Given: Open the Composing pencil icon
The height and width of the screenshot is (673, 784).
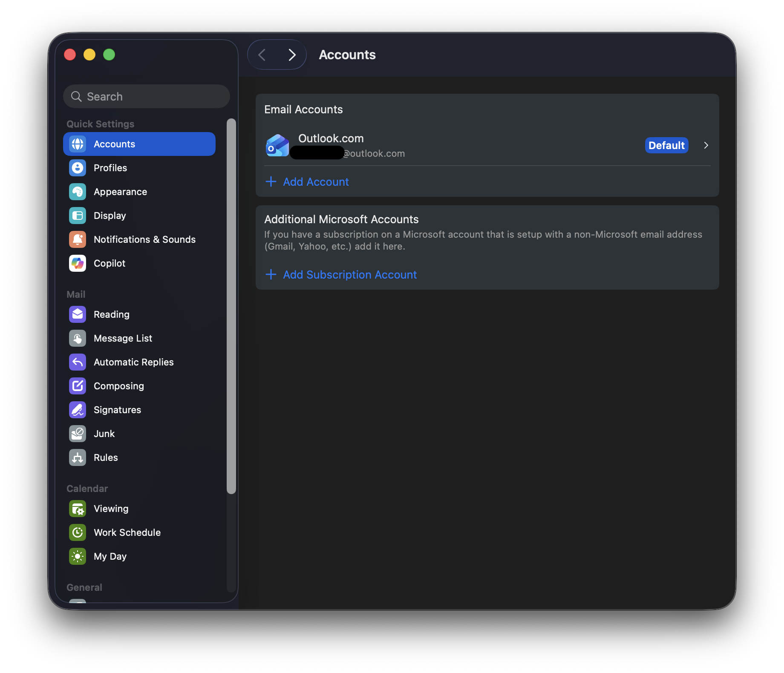Looking at the screenshot, I should click(x=78, y=386).
